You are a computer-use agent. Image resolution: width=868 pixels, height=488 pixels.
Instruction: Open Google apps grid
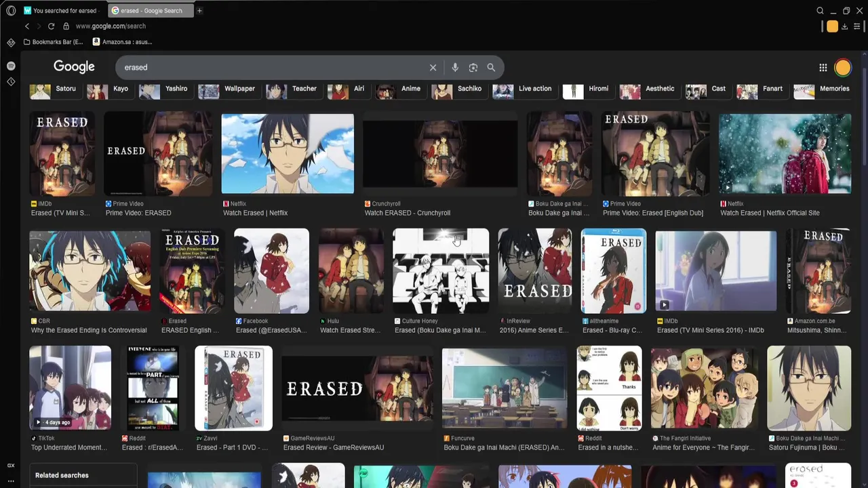(x=823, y=67)
